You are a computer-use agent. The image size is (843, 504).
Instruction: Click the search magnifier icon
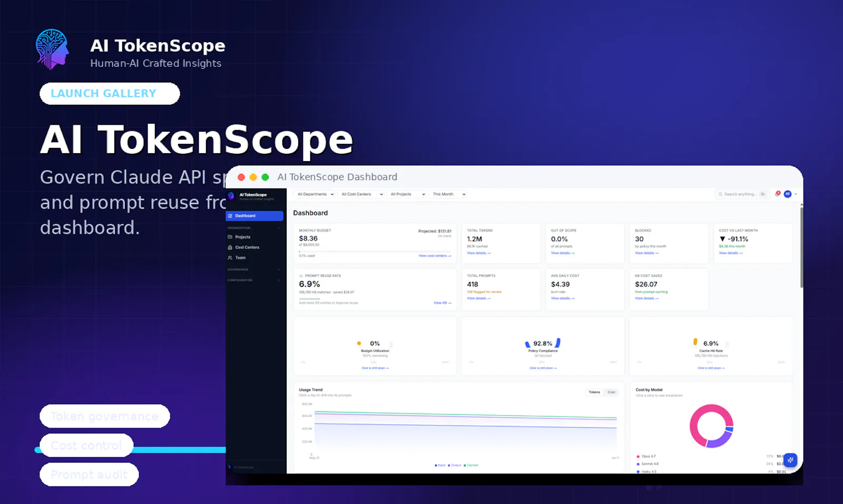pyautogui.click(x=720, y=194)
